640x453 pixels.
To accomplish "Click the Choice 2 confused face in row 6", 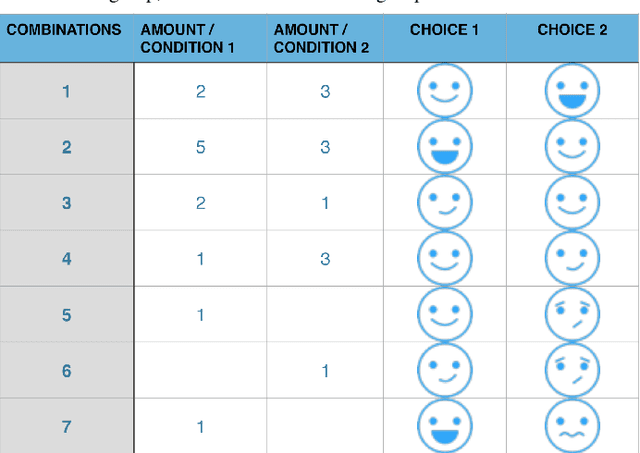I will tap(572, 371).
